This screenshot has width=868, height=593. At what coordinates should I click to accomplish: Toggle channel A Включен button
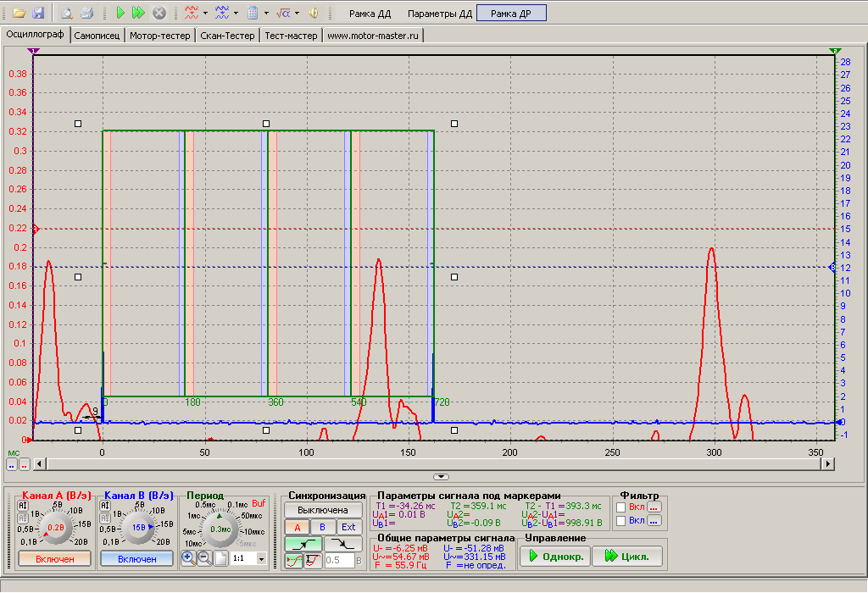(x=55, y=559)
